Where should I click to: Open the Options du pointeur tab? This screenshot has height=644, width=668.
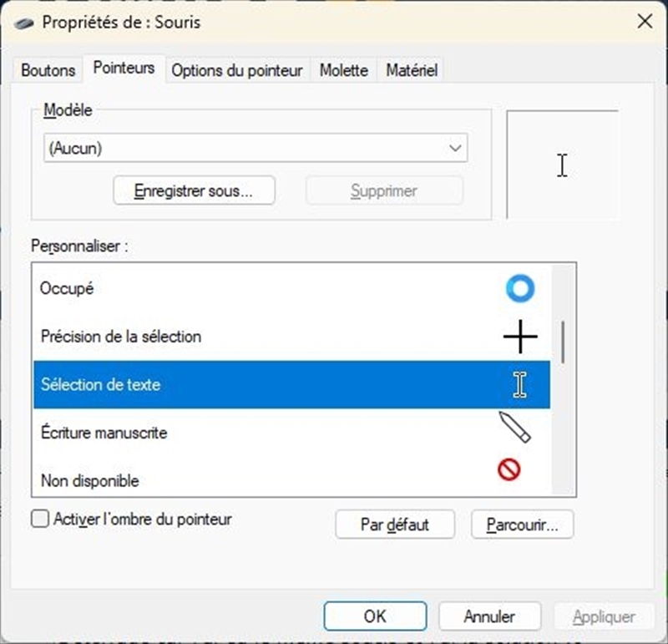[x=236, y=71]
